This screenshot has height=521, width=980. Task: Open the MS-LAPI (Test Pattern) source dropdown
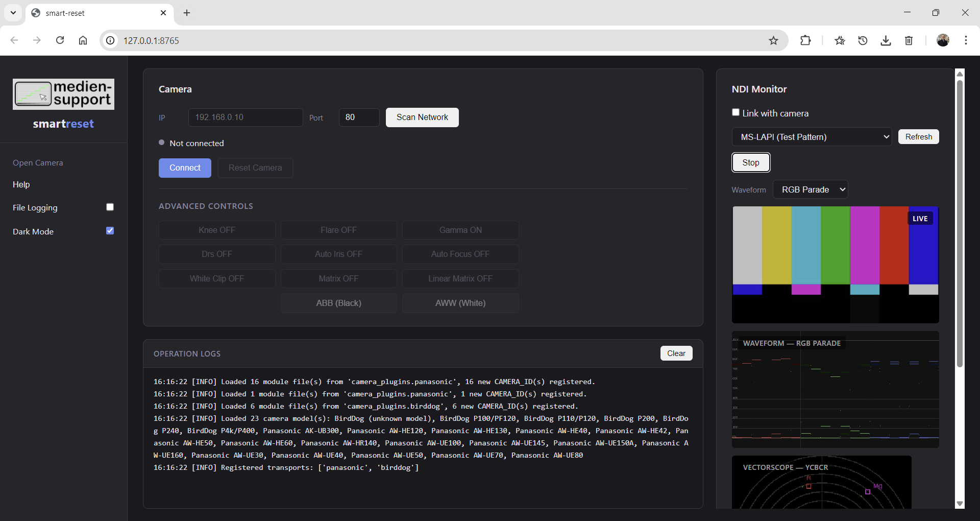[812, 136]
